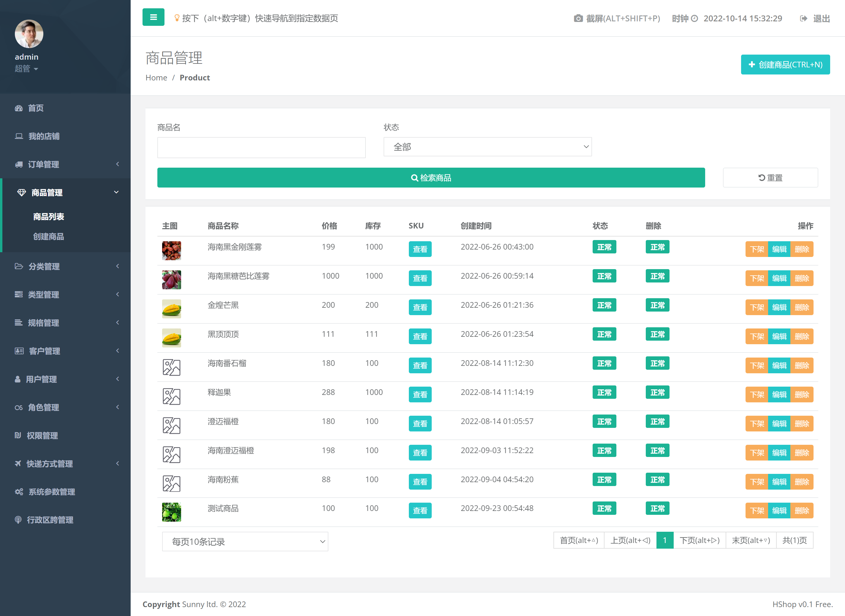Toggle 下架 for 海南黑金刚莲雾 product
845x616 pixels.
tap(757, 249)
